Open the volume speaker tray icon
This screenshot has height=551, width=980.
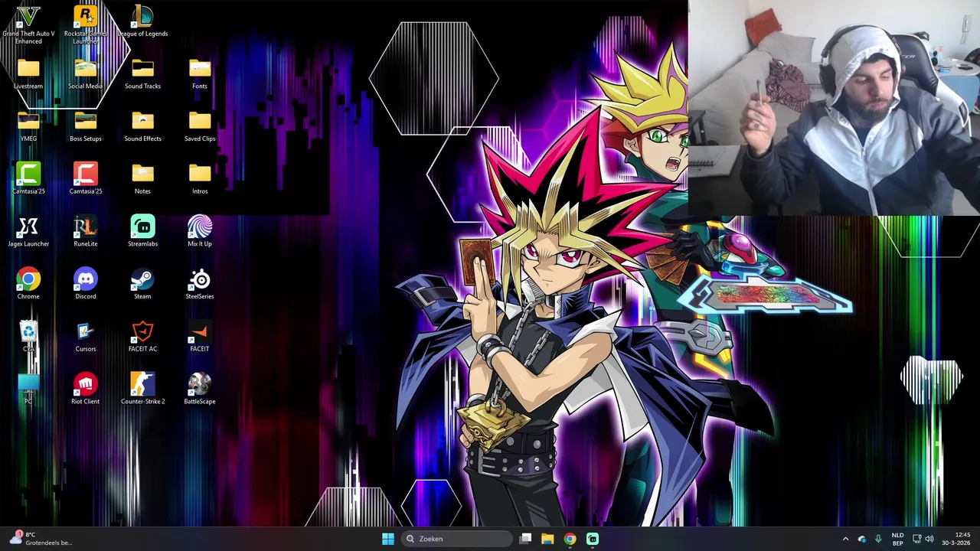(x=929, y=539)
